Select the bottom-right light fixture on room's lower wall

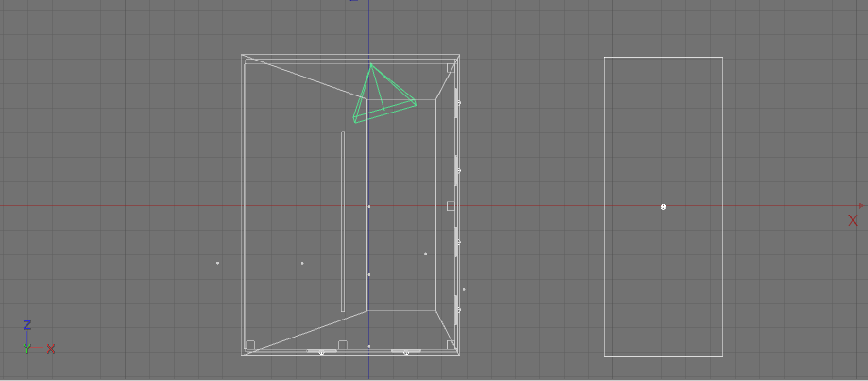tap(406, 351)
